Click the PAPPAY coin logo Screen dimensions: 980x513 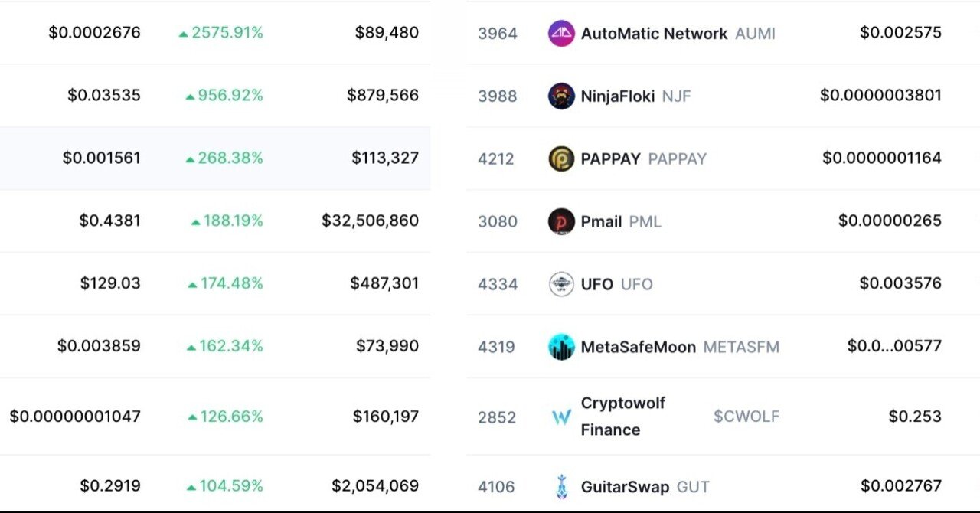pos(561,159)
